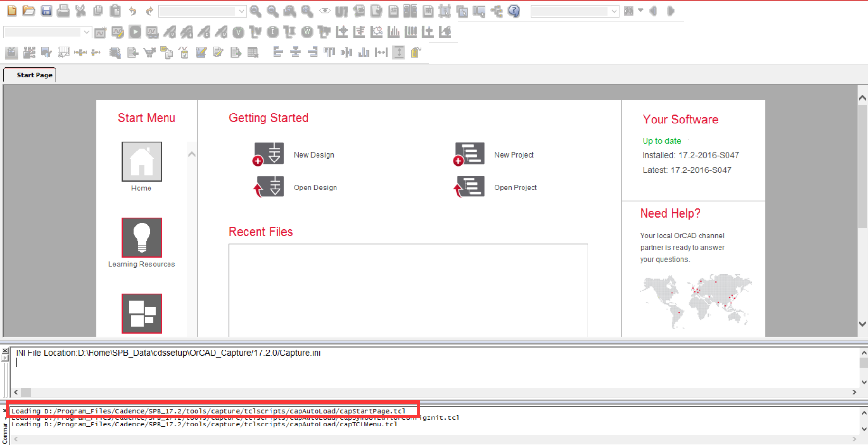Close the session log pane with X

click(x=5, y=351)
